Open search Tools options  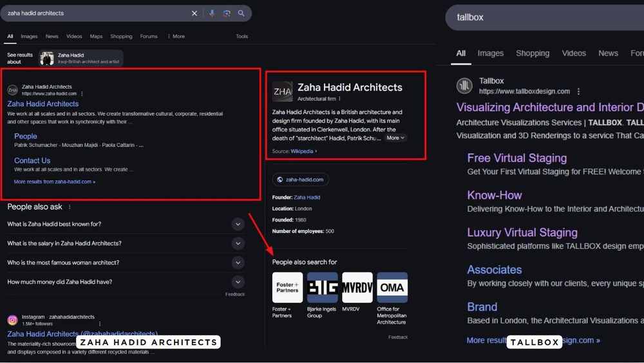point(242,37)
